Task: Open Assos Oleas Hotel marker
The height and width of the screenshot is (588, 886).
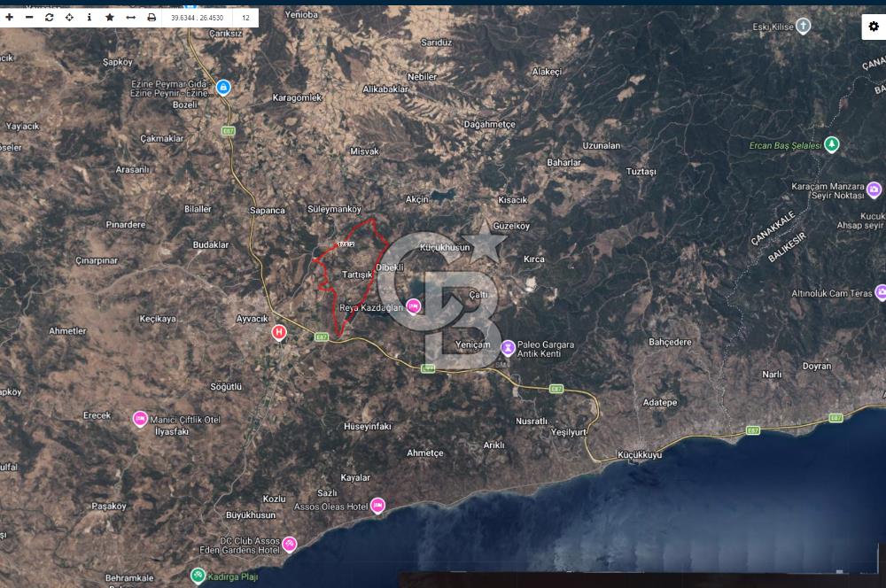Action: coord(377,506)
